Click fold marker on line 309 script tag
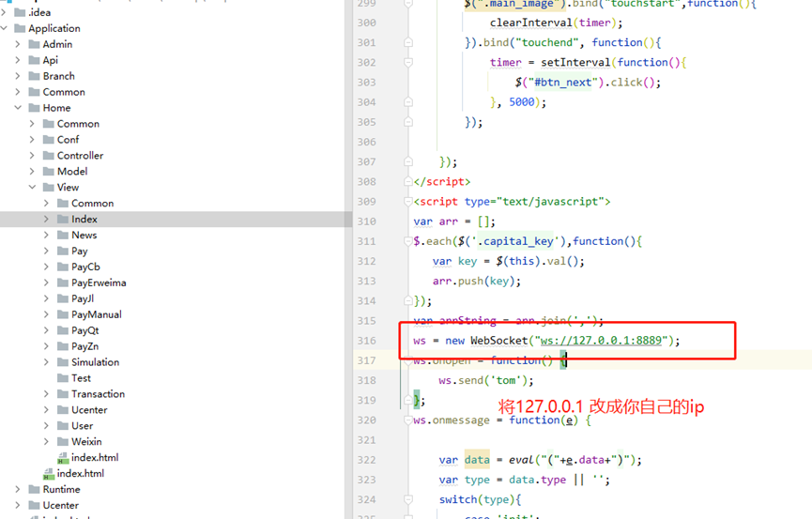 coord(408,202)
